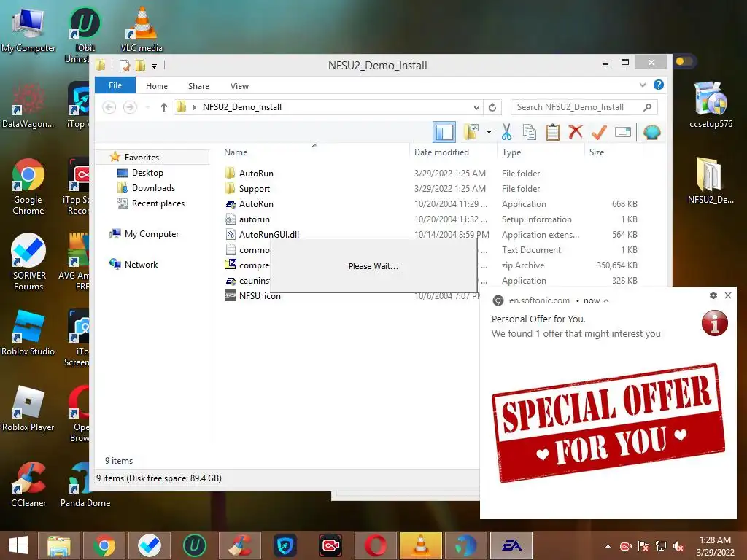Click the Copy icon in toolbar
The height and width of the screenshot is (560, 747).
(530, 132)
